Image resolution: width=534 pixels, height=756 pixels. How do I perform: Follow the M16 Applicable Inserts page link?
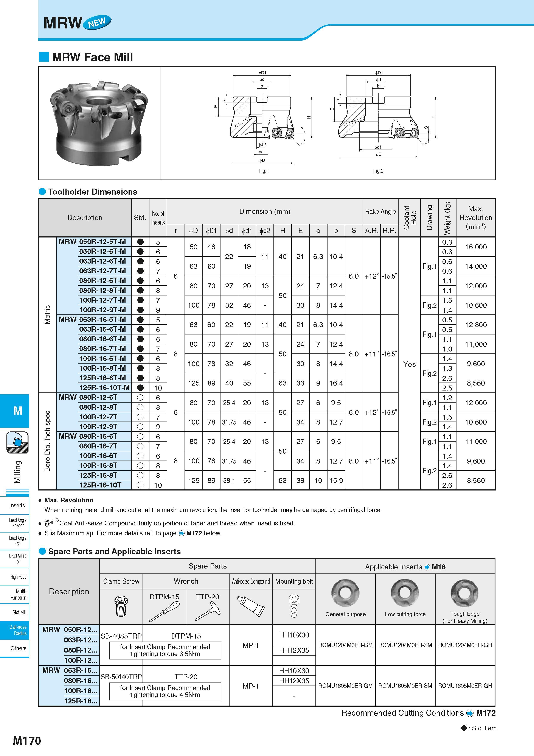(439, 567)
